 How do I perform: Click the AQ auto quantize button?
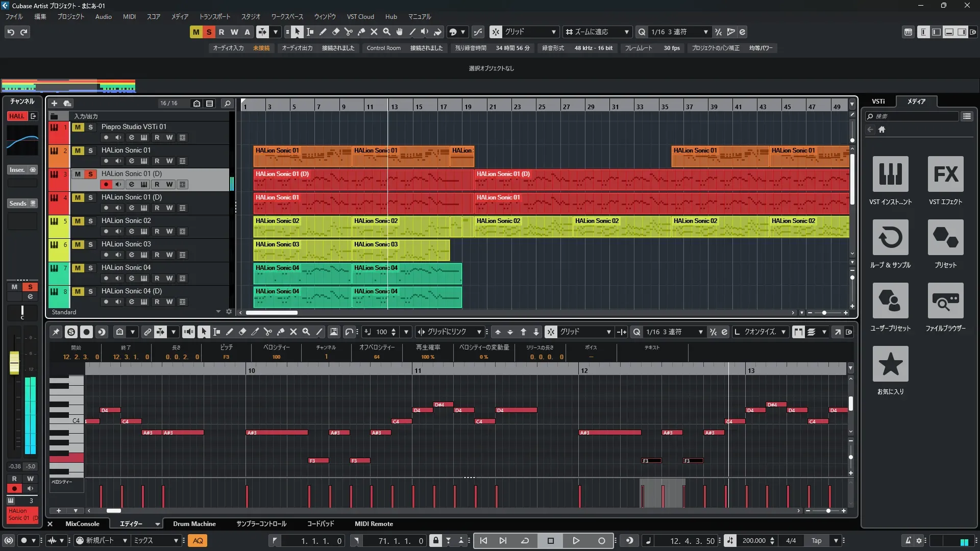pos(198,540)
